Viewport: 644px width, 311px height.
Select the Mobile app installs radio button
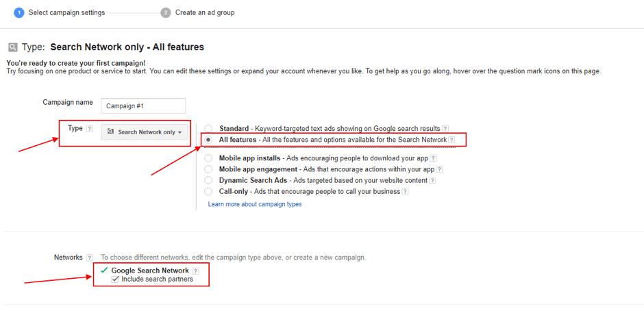point(208,158)
